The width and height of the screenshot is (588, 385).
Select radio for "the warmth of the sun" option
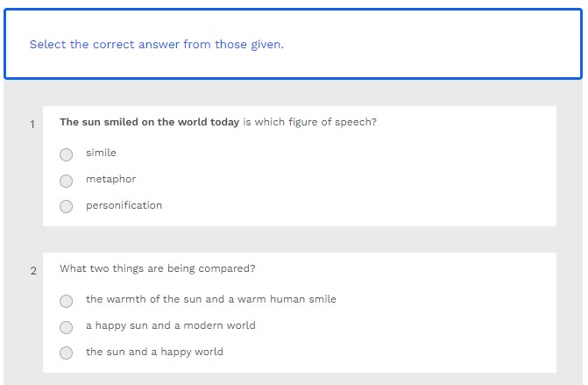(x=67, y=301)
